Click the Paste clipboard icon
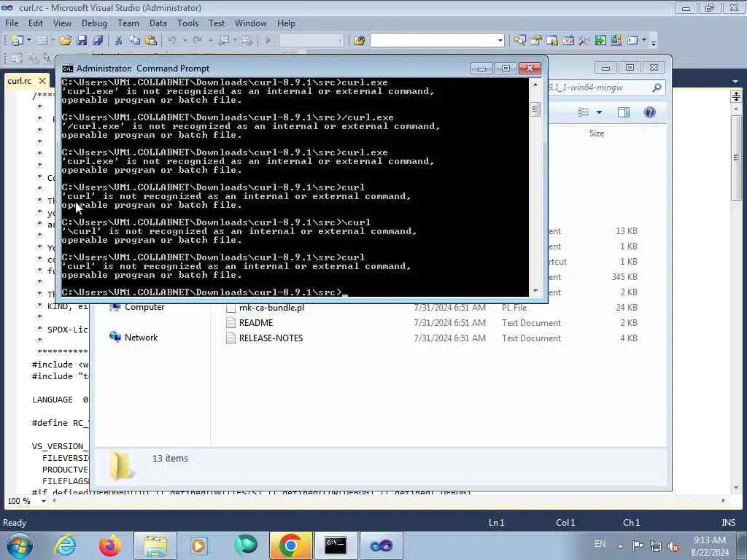747x560 pixels. coord(151,41)
